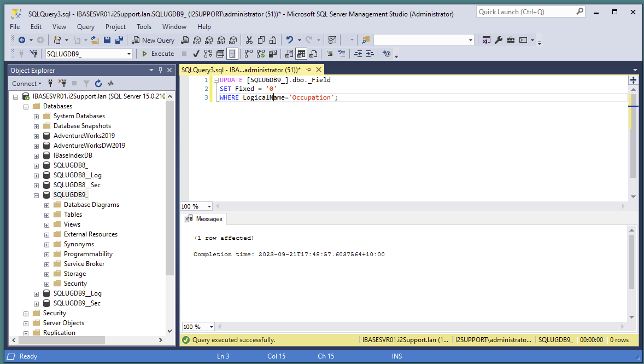
Task: Open the available databases dropdown
Action: pyautogui.click(x=130, y=54)
